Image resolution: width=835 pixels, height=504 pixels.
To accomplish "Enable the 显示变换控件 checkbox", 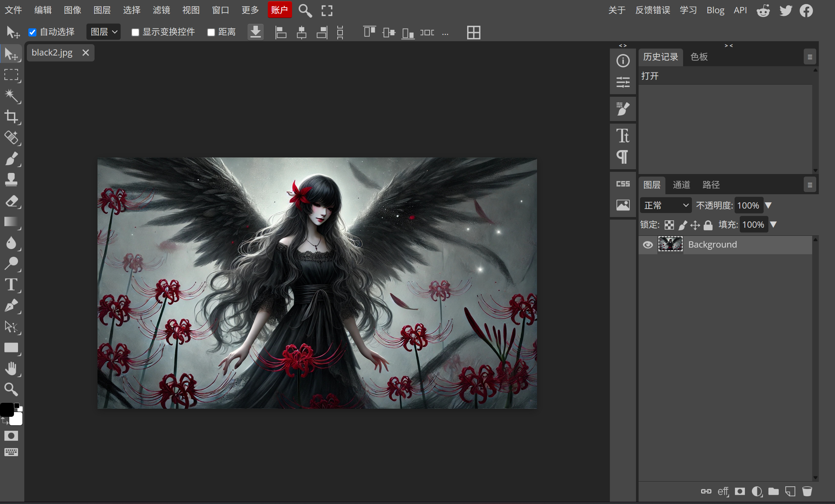I will pyautogui.click(x=135, y=32).
